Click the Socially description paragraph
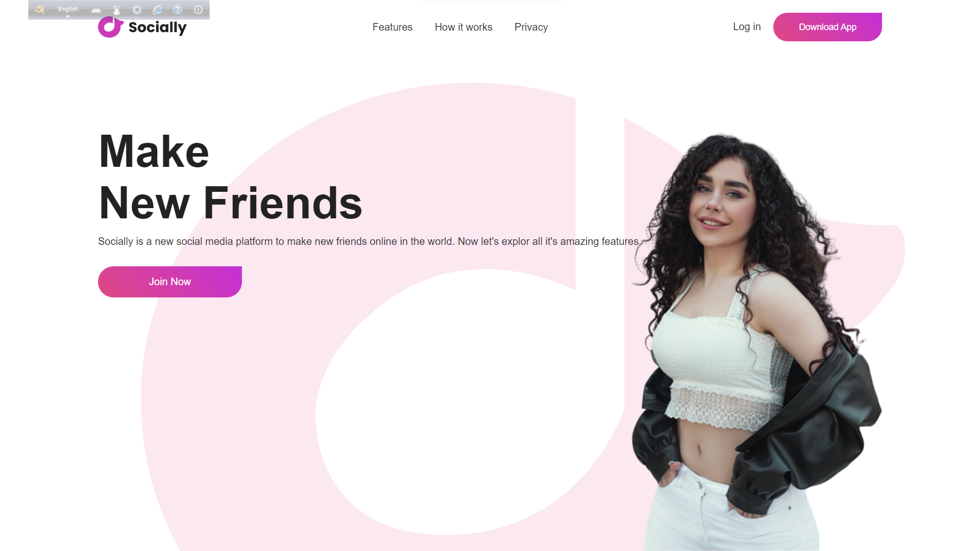Image resolution: width=980 pixels, height=551 pixels. click(368, 241)
